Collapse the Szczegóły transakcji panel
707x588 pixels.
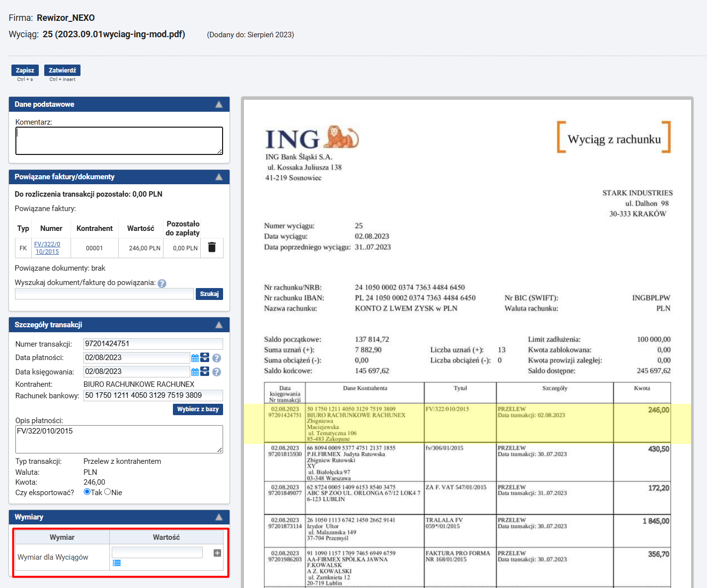[x=219, y=325]
